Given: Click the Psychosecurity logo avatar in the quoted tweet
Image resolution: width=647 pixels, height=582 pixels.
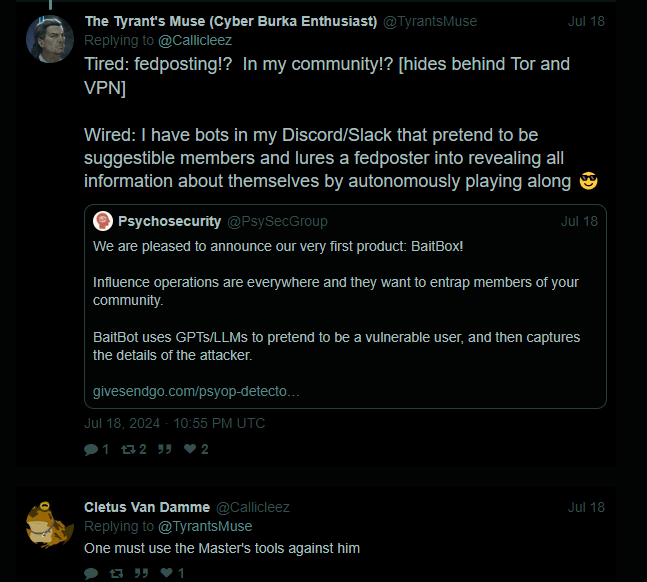Looking at the screenshot, I should pos(103,221).
